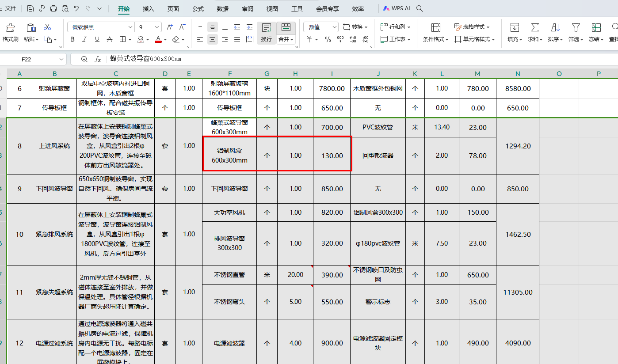
Task: Click the Save icon in quick access bar
Action: click(30, 8)
